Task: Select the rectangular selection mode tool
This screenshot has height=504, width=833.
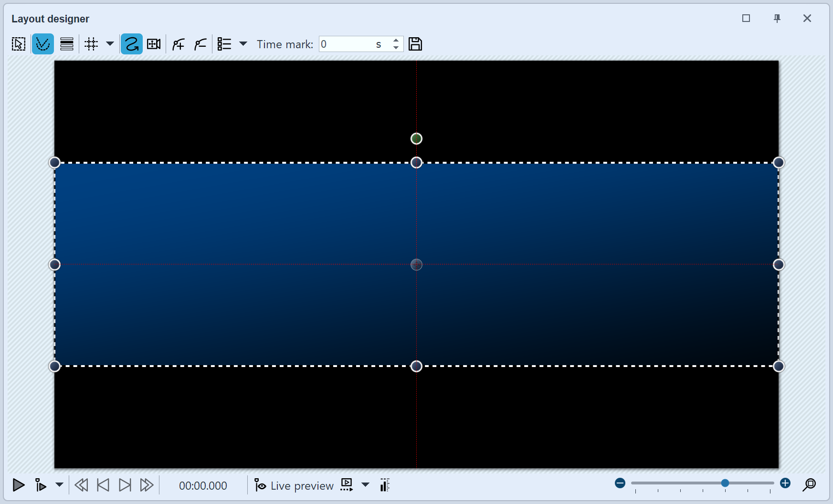Action: (18, 44)
